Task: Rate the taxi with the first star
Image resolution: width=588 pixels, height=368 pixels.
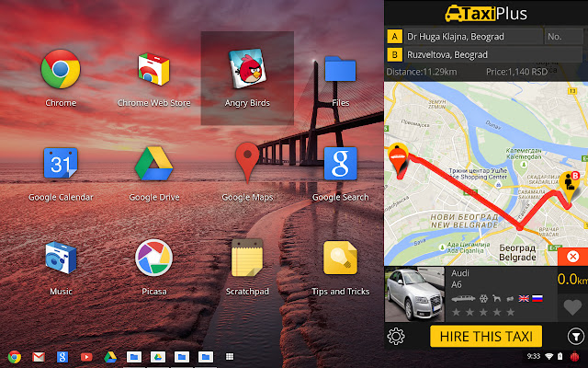Action: 457,312
